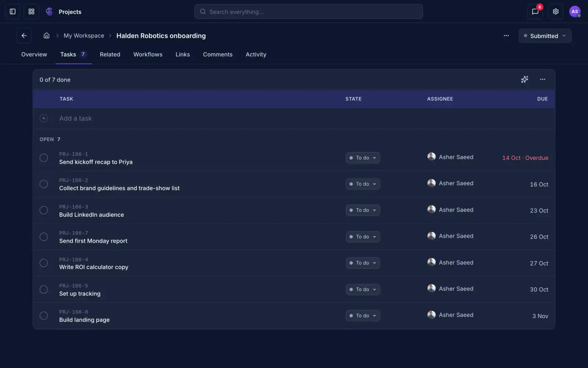Check the Build landing page circle

click(44, 316)
